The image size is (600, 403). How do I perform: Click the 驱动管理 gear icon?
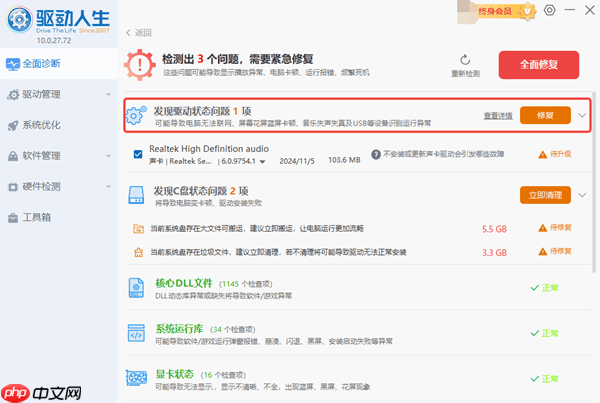point(13,95)
